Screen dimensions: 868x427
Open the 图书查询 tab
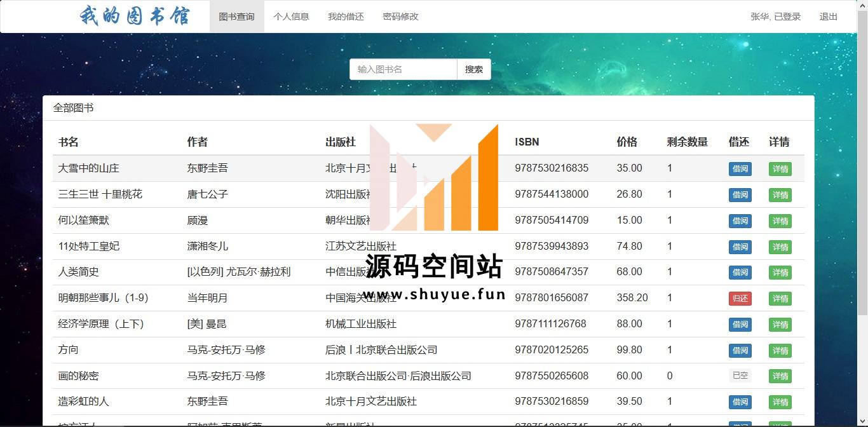point(236,17)
